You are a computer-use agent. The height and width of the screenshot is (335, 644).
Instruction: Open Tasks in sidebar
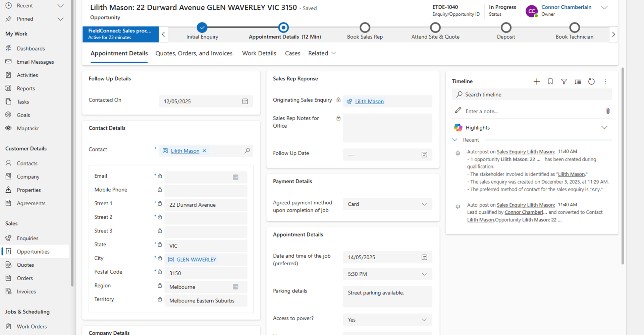pyautogui.click(x=23, y=102)
